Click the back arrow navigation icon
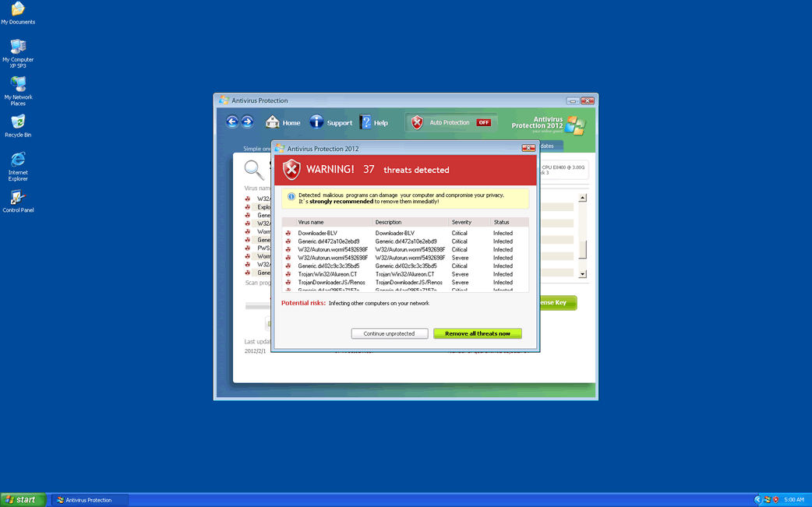 (x=232, y=121)
